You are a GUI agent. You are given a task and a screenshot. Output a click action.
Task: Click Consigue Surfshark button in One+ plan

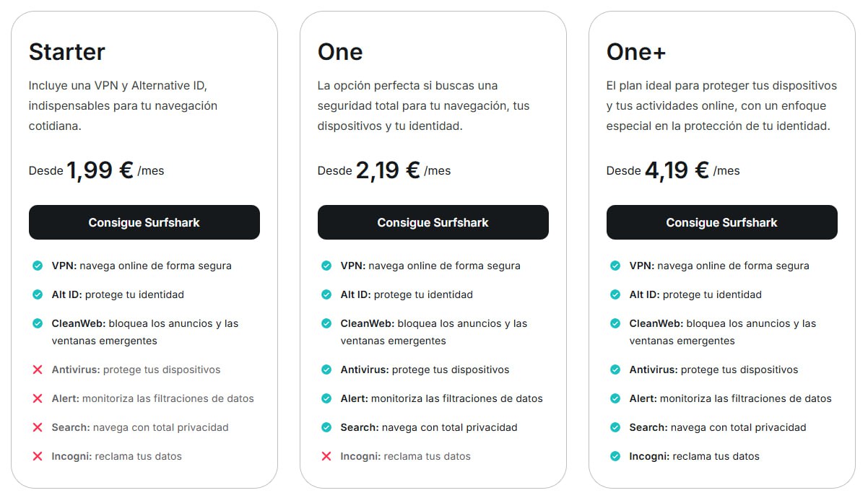click(x=721, y=222)
